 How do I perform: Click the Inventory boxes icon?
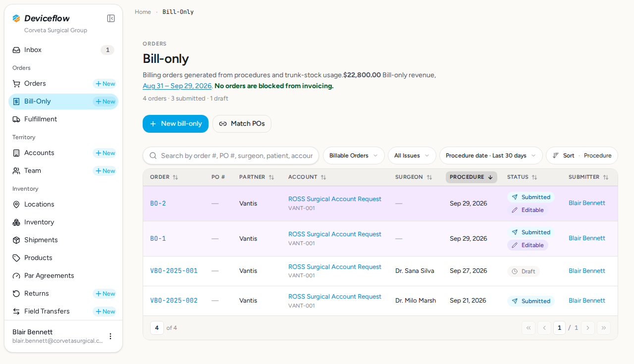click(x=16, y=222)
